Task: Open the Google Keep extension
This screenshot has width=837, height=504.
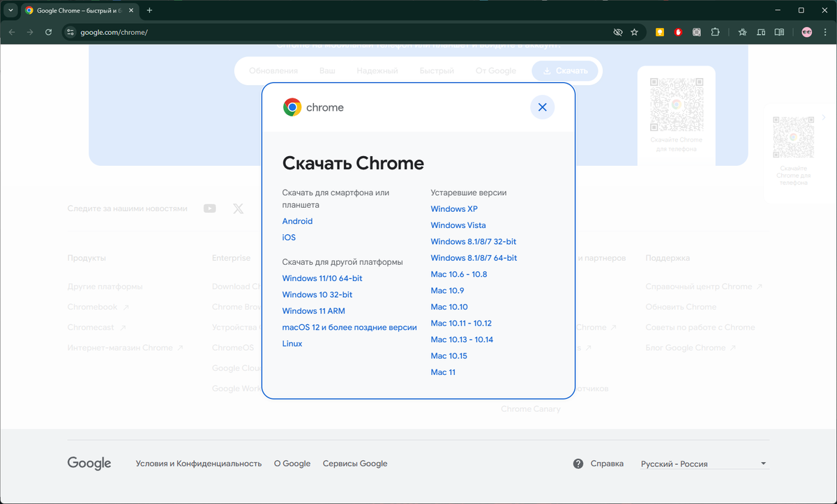Action: pyautogui.click(x=659, y=32)
